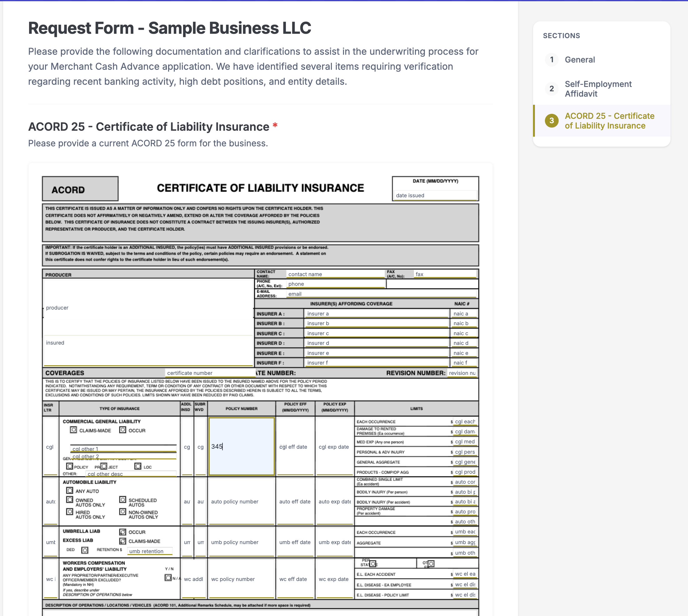This screenshot has height=616, width=688.
Task: Enable the SCHEDULED AUTOS checkbox
Action: pos(123,500)
